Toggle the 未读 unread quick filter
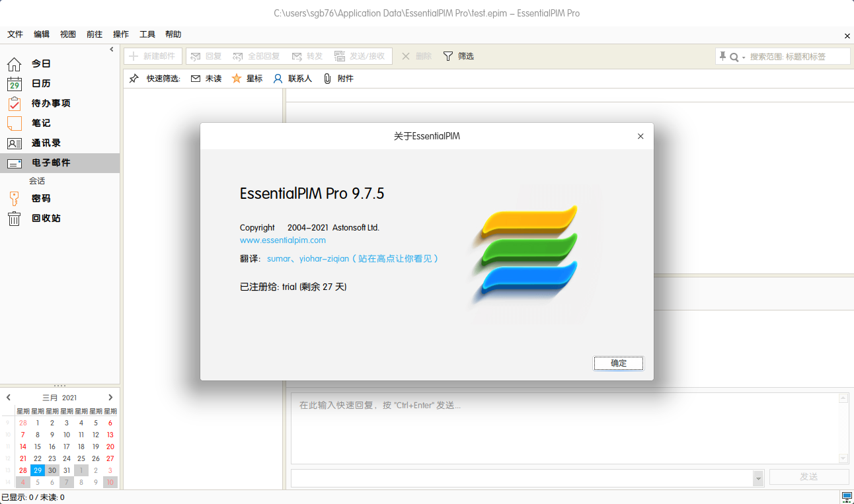Image resolution: width=854 pixels, height=504 pixels. click(x=206, y=79)
